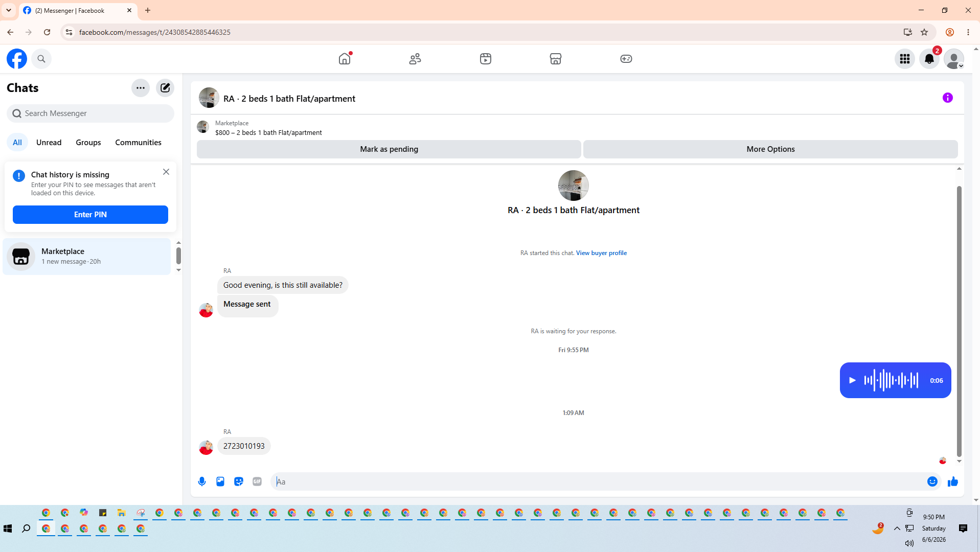Choose a sticker icon
Image resolution: width=980 pixels, height=552 pixels.
point(239,481)
